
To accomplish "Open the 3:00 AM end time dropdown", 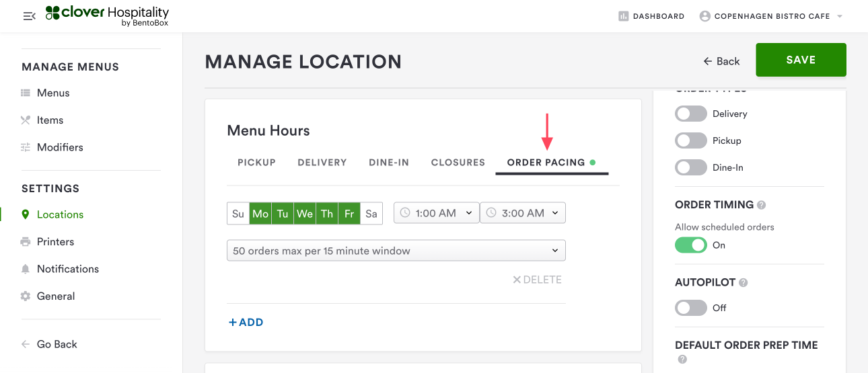I will [x=522, y=213].
